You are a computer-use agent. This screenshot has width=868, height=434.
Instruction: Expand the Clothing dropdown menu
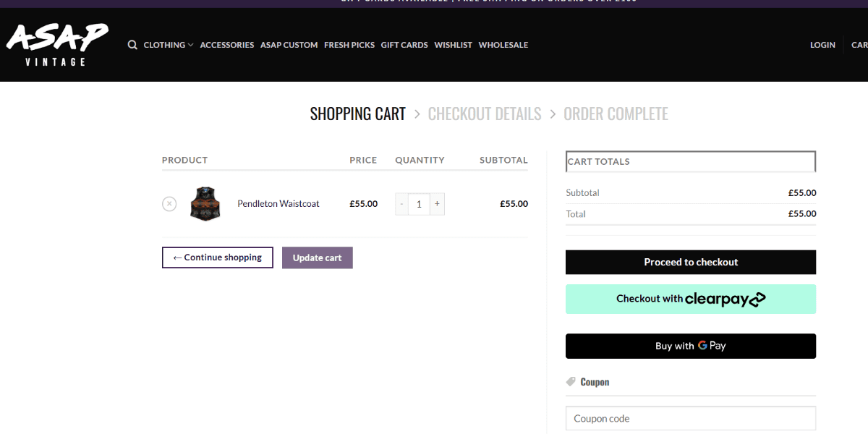[x=169, y=45]
